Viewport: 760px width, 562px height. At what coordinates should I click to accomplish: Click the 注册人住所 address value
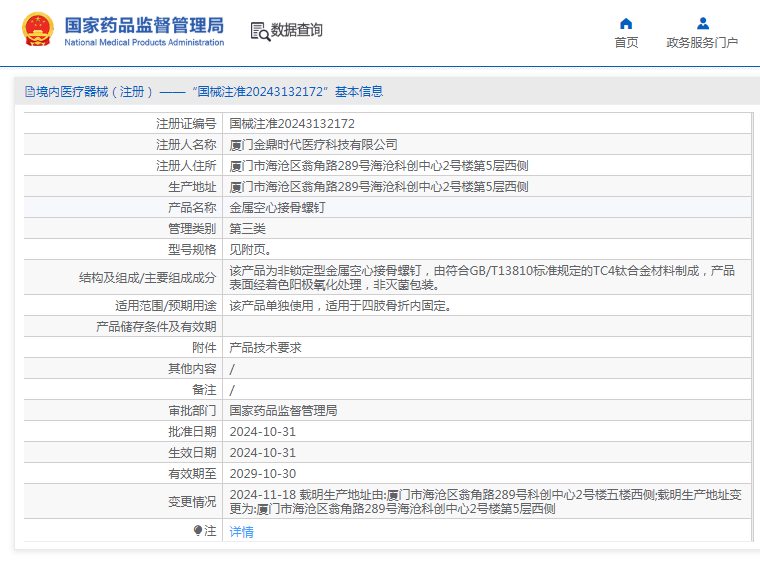coord(379,166)
